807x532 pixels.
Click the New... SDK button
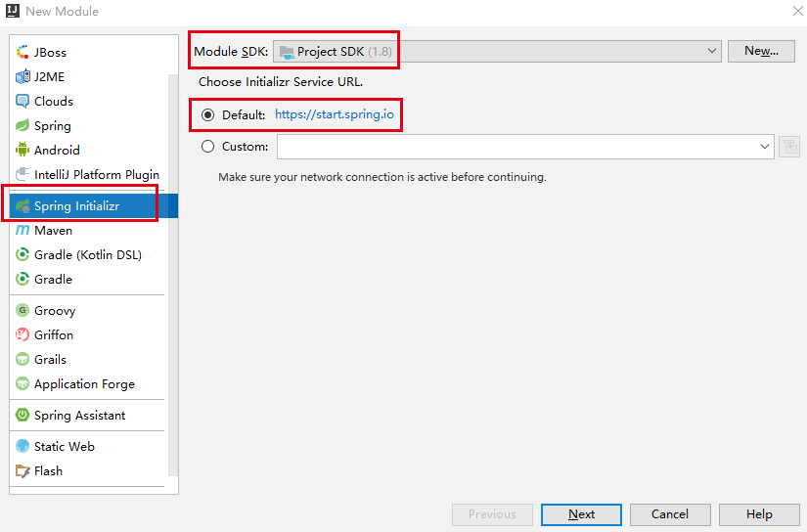(x=761, y=51)
